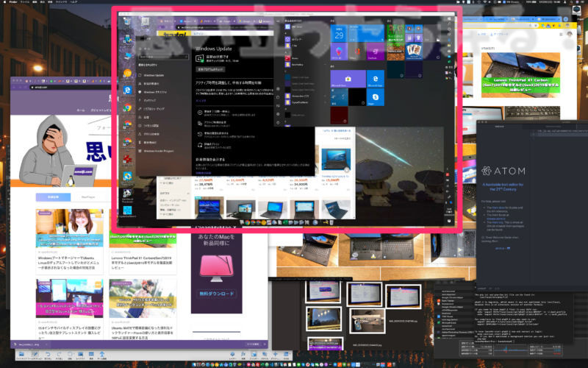Open the Start menu hamburger icon
The image size is (588, 368).
click(x=278, y=21)
